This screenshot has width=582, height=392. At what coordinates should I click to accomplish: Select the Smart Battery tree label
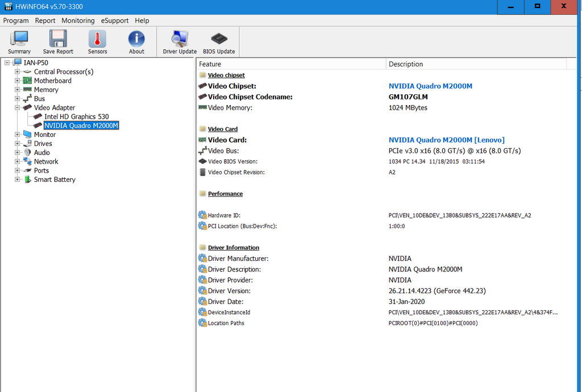coord(55,180)
